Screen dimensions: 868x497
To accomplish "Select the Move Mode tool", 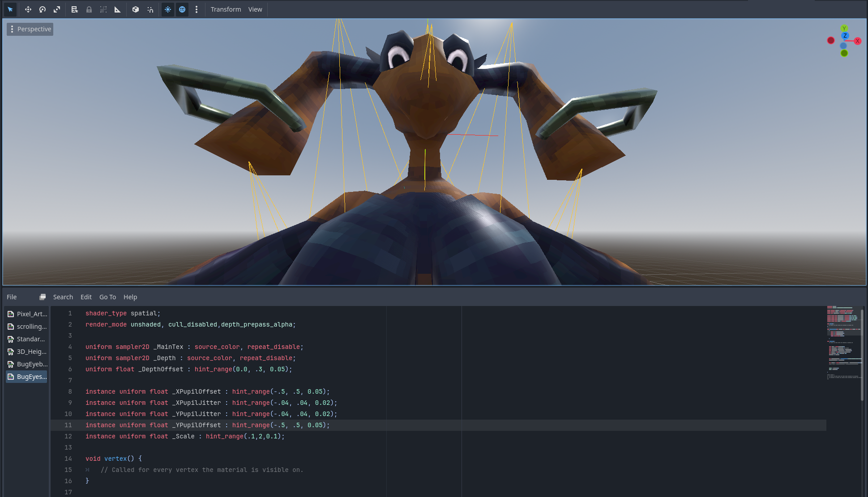I will coord(28,9).
